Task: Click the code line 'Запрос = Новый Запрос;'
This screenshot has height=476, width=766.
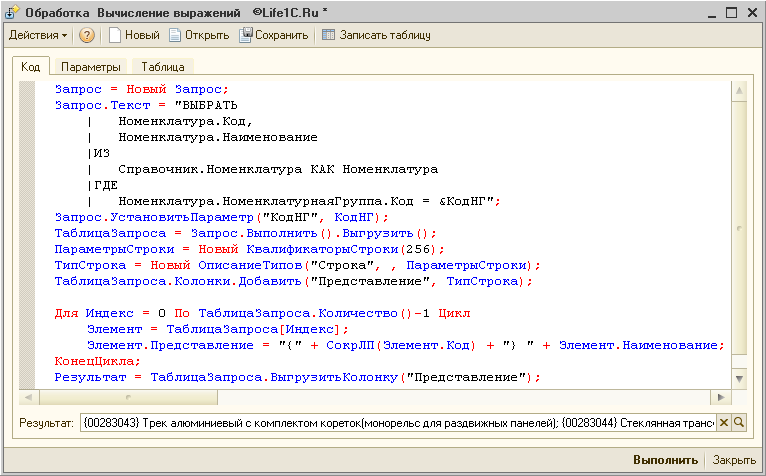Action: pyautogui.click(x=141, y=89)
